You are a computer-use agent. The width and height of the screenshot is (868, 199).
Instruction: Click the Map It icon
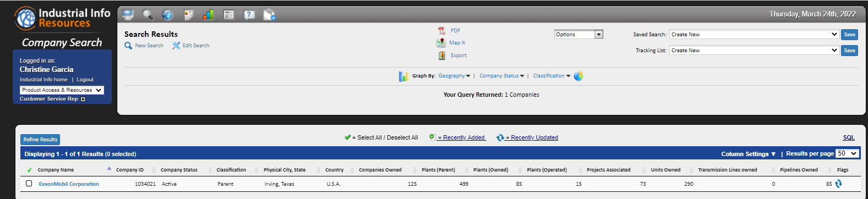pos(441,42)
